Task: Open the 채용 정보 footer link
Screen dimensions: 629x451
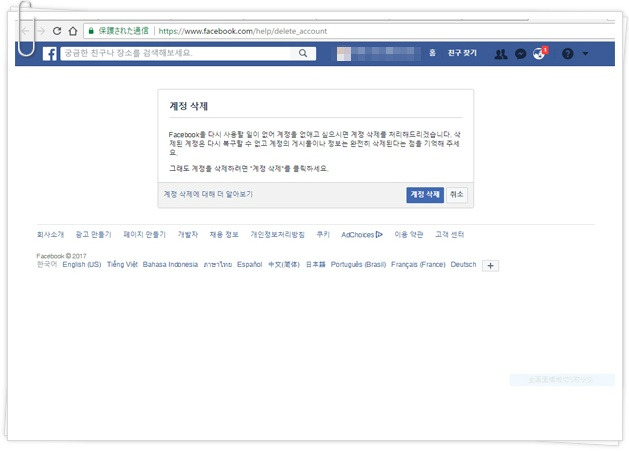Action: tap(224, 234)
